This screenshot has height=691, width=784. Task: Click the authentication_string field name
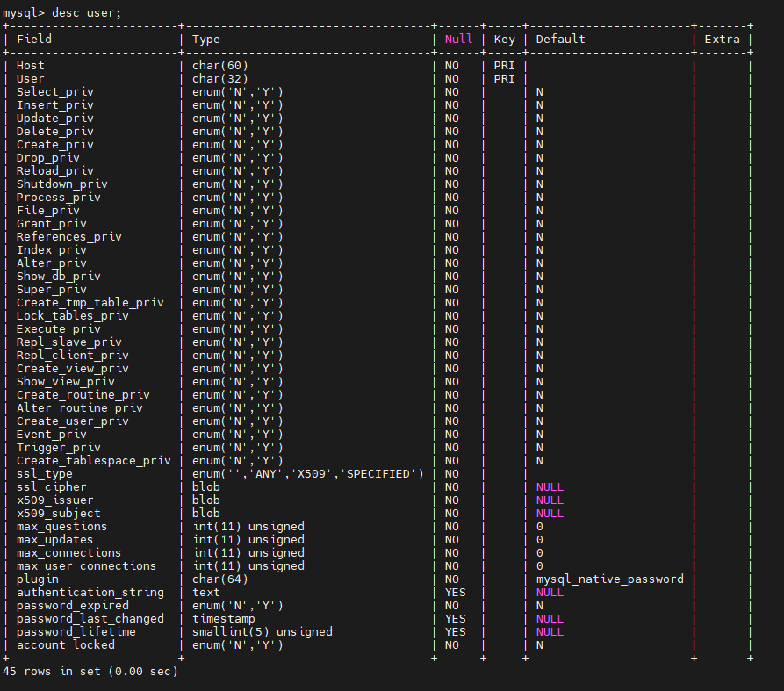pos(90,593)
